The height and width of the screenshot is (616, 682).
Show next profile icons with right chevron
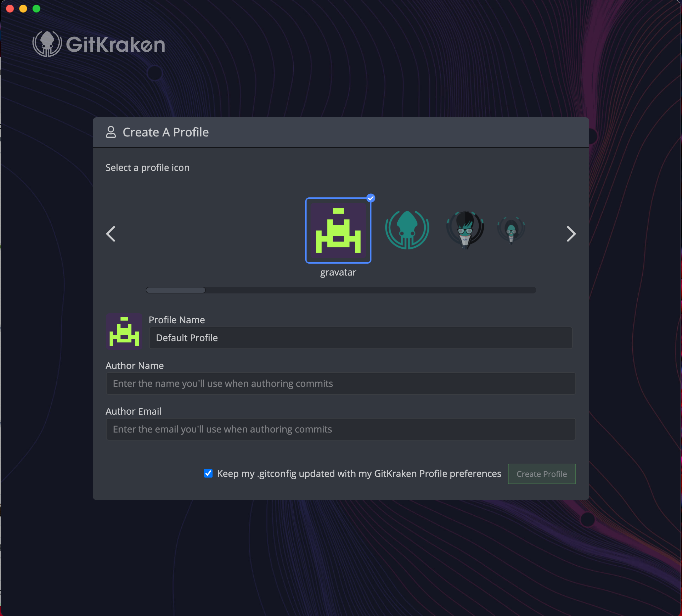(x=571, y=234)
